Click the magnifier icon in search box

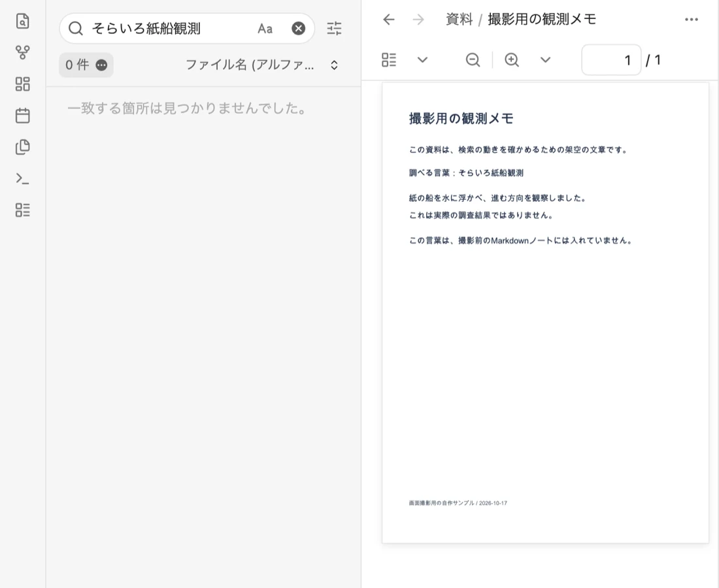[x=76, y=28]
